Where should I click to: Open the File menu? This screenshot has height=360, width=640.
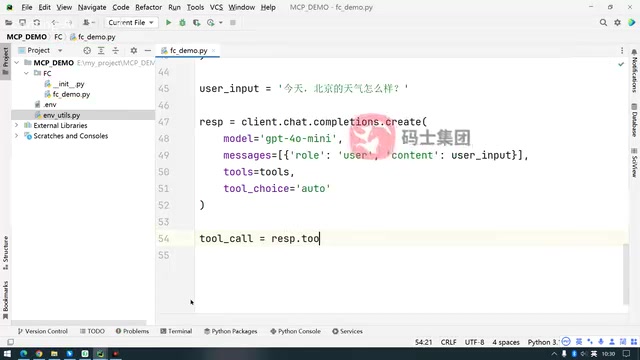coord(27,7)
